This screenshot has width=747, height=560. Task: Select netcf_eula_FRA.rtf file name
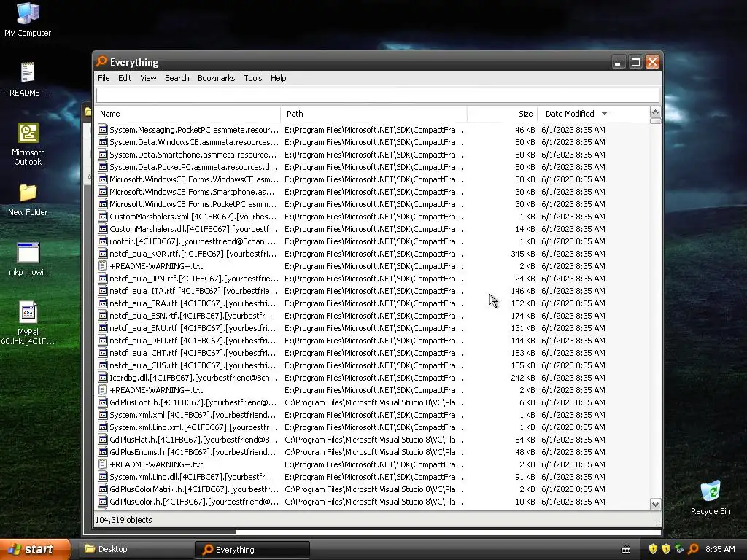click(x=193, y=303)
